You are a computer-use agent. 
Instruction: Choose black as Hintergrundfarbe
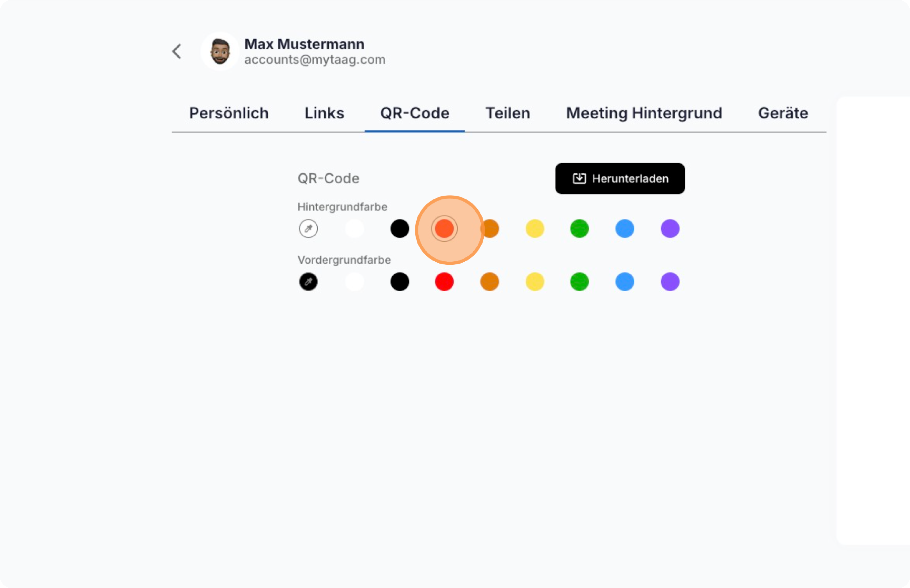click(x=400, y=229)
